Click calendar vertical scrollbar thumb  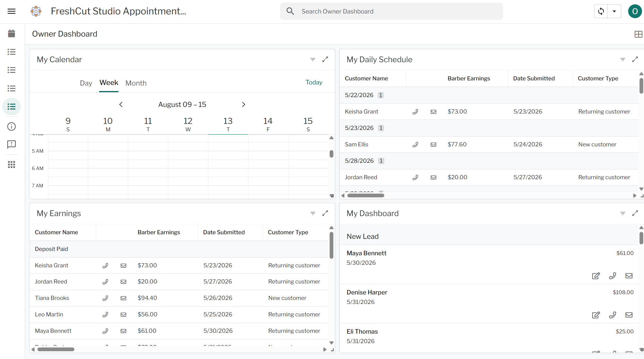tap(331, 154)
